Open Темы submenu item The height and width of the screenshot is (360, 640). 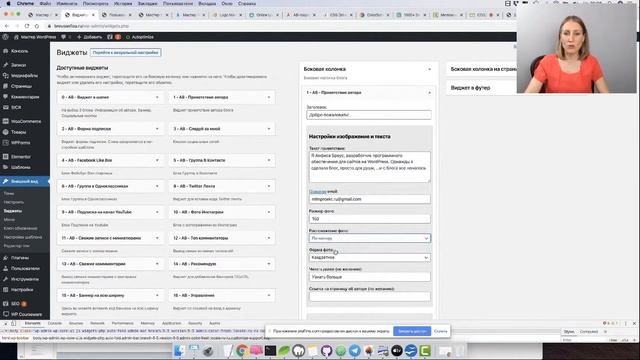pyautogui.click(x=9, y=193)
